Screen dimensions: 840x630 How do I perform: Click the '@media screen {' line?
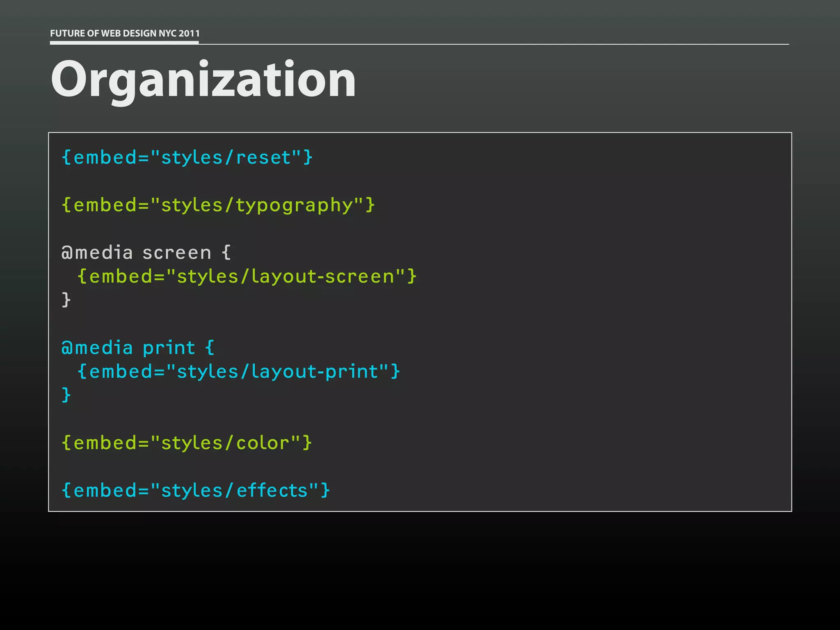(x=146, y=253)
